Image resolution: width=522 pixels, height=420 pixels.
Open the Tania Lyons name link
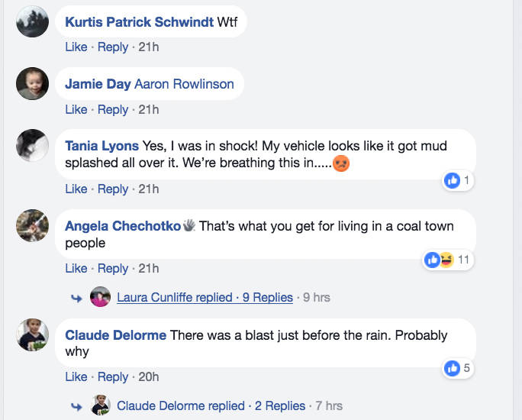pos(101,146)
